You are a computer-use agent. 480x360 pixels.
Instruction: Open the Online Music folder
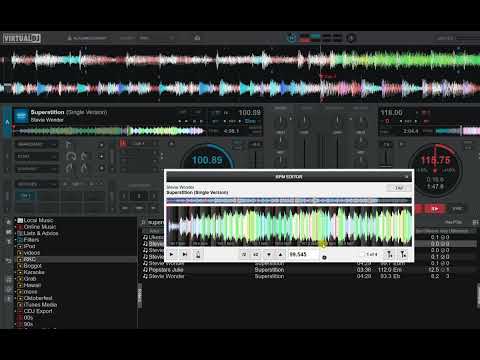40,227
